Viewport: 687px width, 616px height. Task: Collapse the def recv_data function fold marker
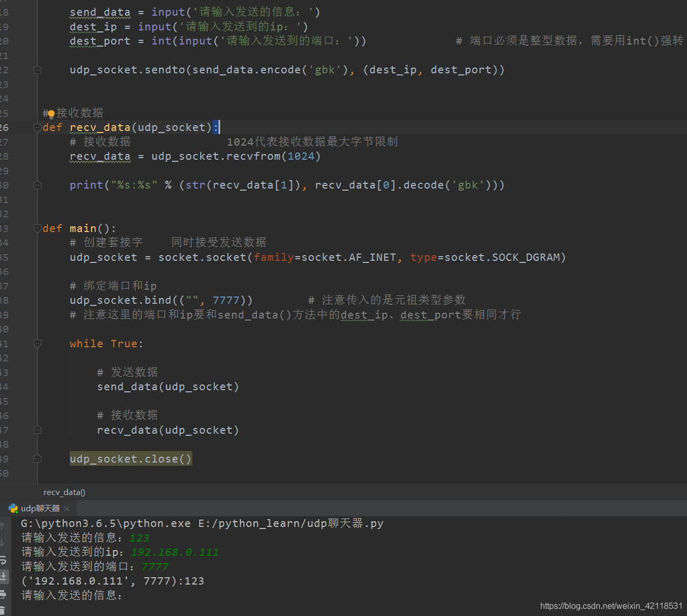click(x=37, y=127)
